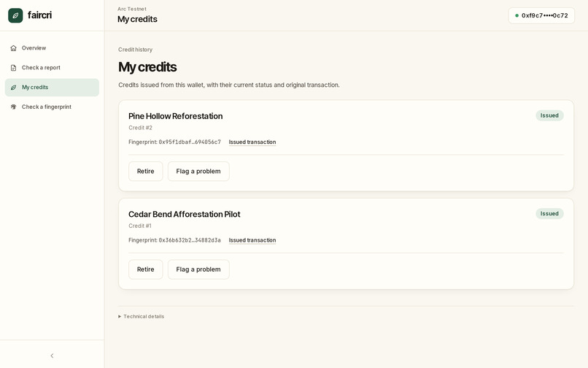588x368 pixels.
Task: Click the large My credits heading
Action: 147,67
